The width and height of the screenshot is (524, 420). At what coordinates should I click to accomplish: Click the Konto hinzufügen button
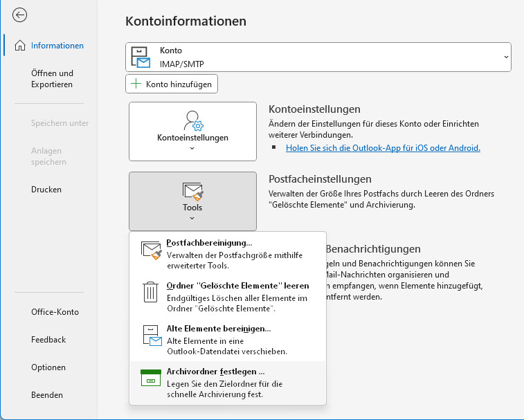[x=172, y=84]
